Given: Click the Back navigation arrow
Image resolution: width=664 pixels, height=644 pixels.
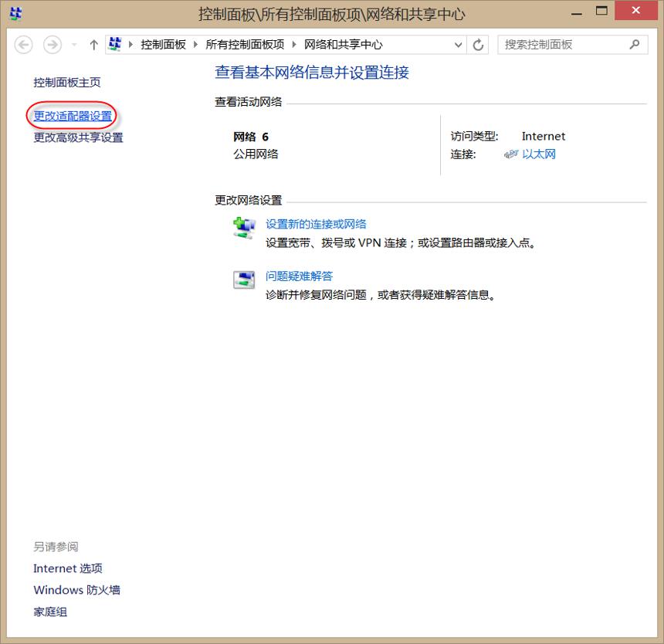Looking at the screenshot, I should (x=24, y=45).
